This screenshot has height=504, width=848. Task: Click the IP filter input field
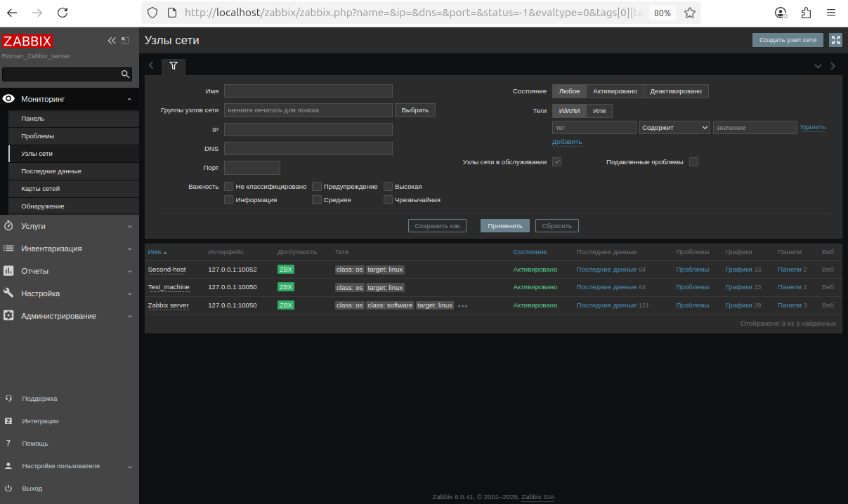point(308,130)
